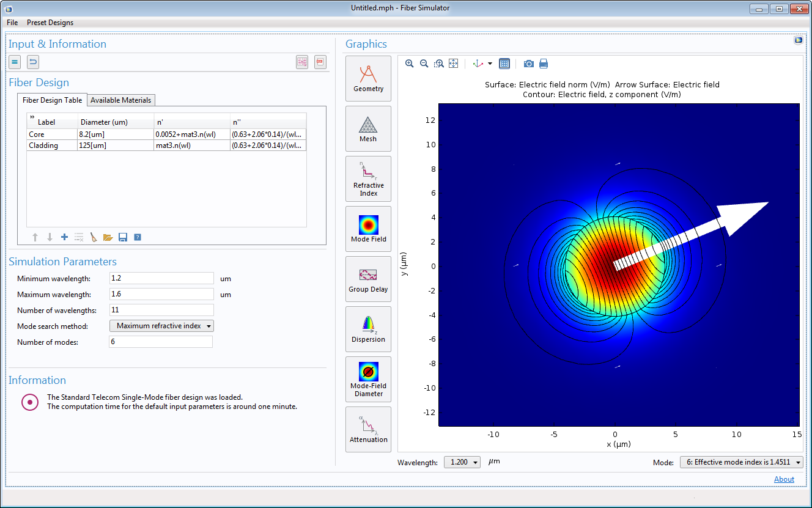Clear the table with the broom icon

94,237
